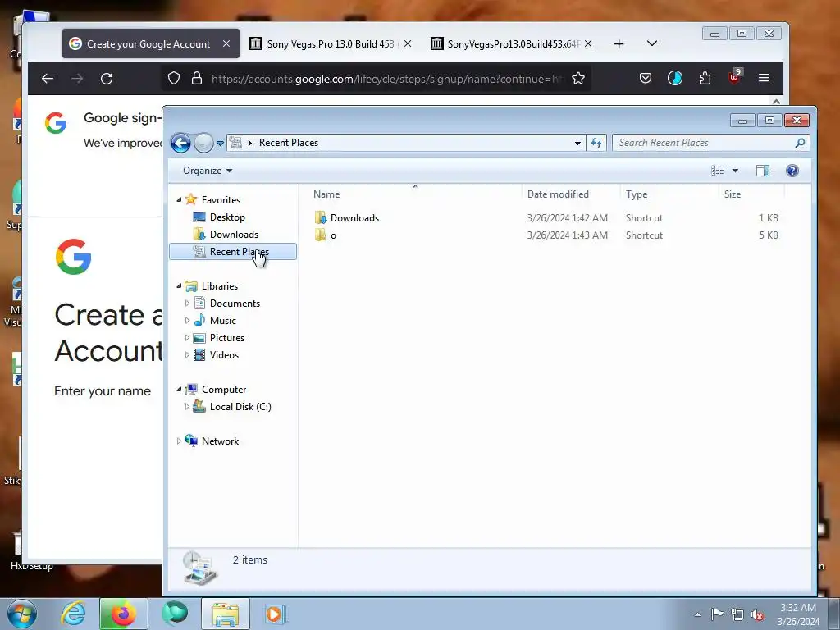This screenshot has width=840, height=630.
Task: Select Network in the navigation pane
Action: tap(220, 441)
